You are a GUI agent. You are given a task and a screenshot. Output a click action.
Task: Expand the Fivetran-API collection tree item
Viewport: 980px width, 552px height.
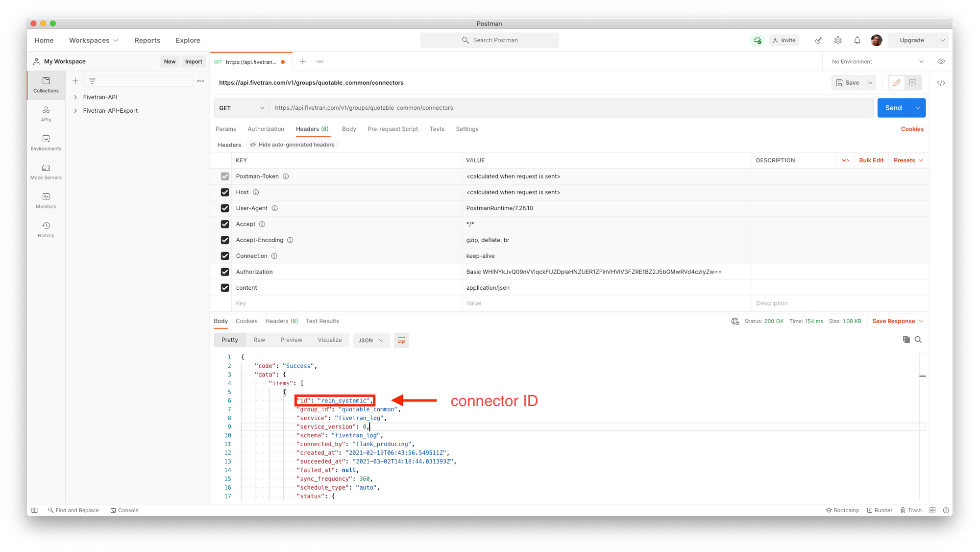coord(76,97)
